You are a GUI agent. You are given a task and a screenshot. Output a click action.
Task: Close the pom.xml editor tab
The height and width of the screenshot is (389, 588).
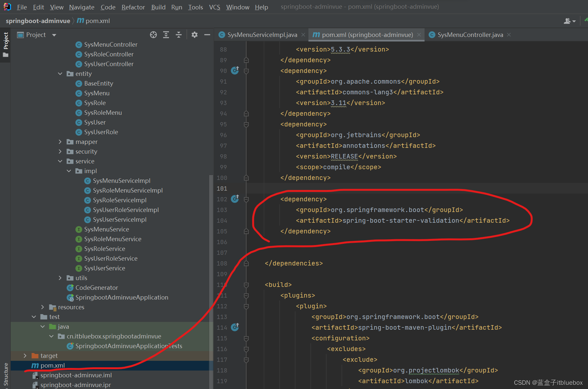coord(419,35)
